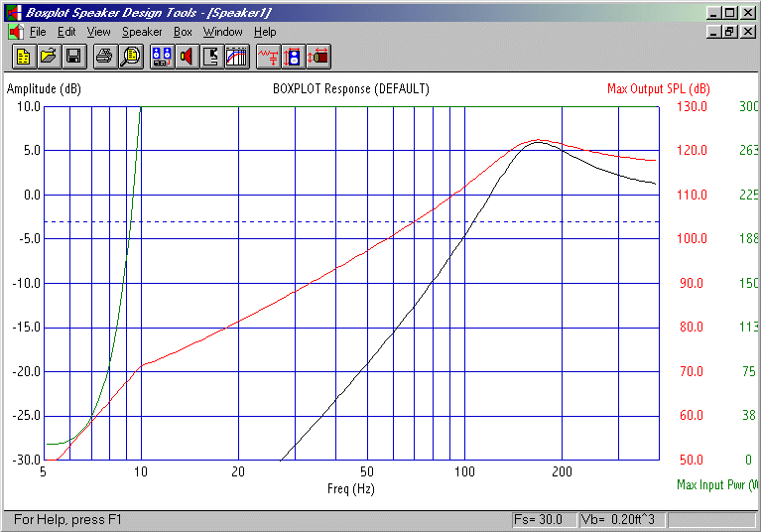Screen dimensions: 761x532
Task: Open the red speaker driver parameters icon
Action: tap(187, 57)
